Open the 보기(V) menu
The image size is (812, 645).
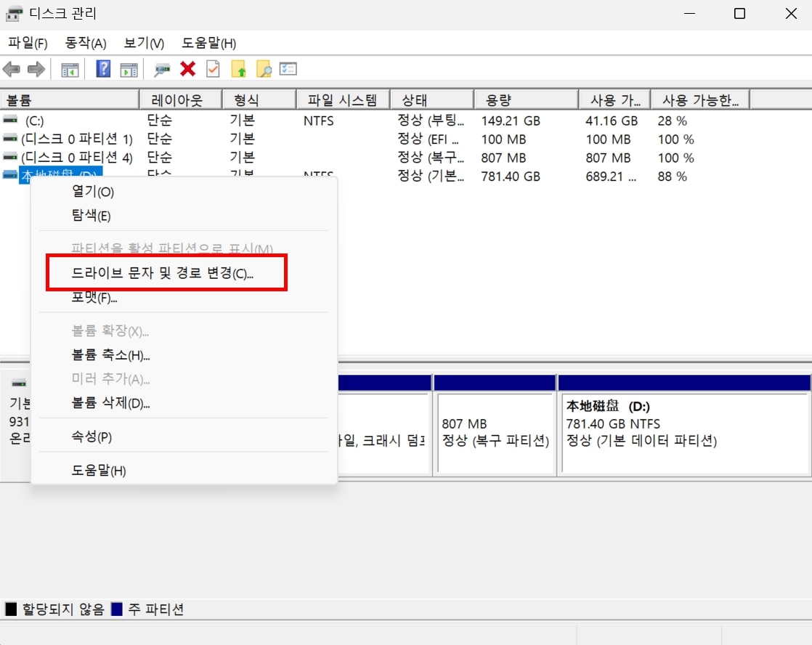[142, 43]
